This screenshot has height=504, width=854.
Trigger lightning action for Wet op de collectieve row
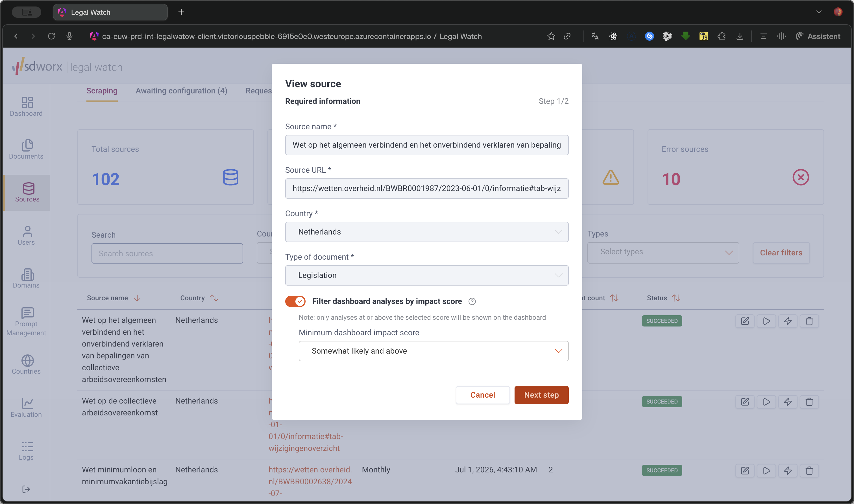click(788, 402)
